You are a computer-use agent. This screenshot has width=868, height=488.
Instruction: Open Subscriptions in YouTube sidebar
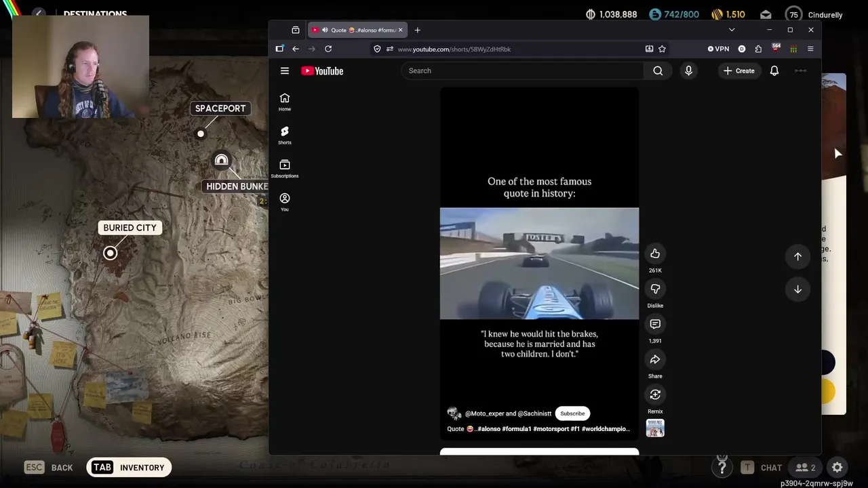[285, 169]
